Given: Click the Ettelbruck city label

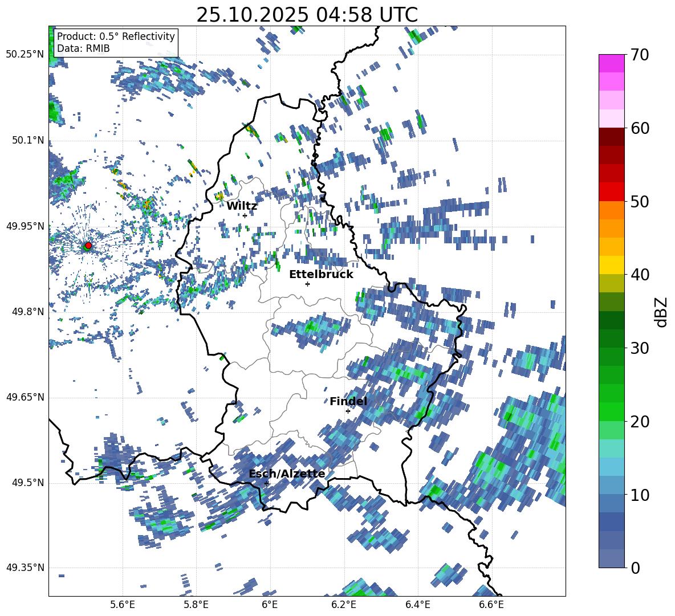Looking at the screenshot, I should tap(321, 275).
